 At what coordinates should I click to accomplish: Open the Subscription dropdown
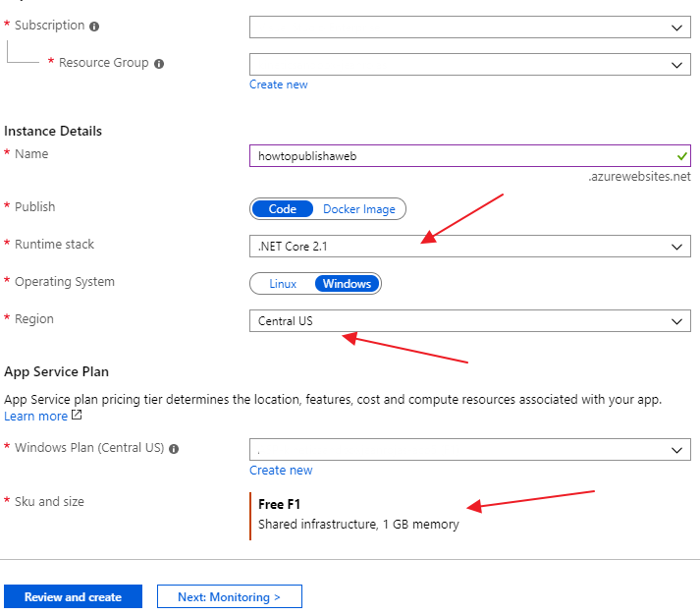[x=470, y=28]
